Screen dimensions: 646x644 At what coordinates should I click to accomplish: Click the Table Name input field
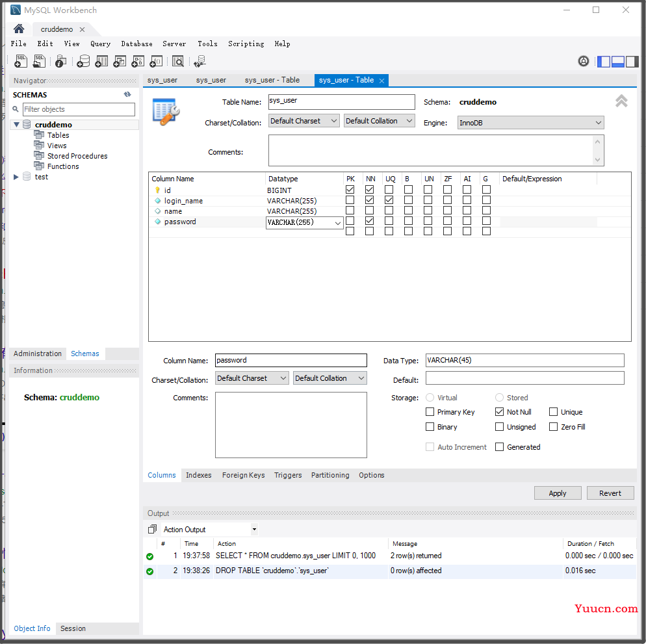click(x=342, y=102)
